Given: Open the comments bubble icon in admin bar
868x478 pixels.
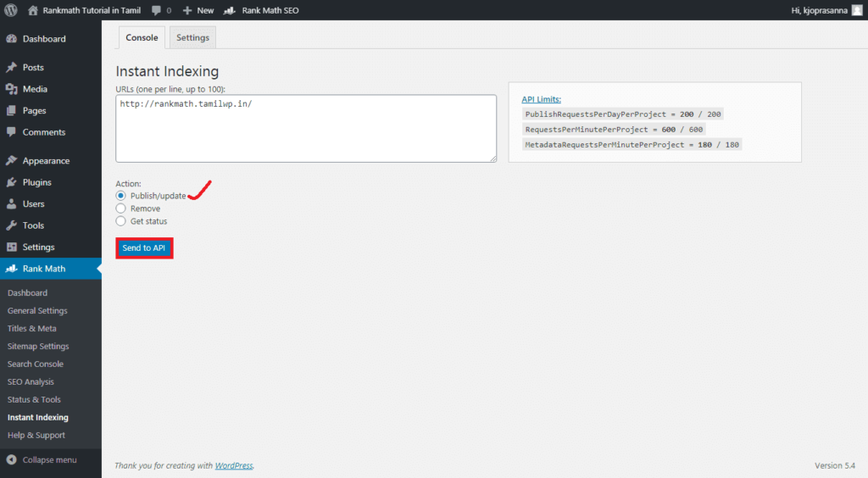Looking at the screenshot, I should click(x=156, y=10).
